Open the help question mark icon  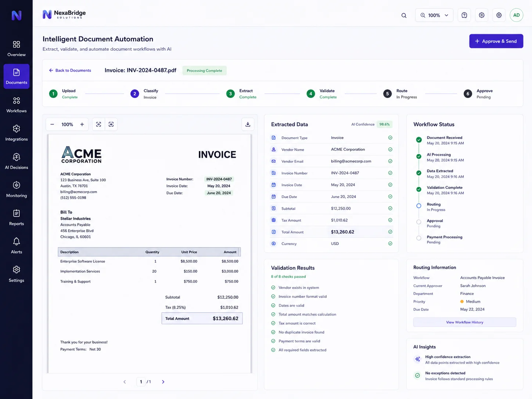pyautogui.click(x=464, y=15)
